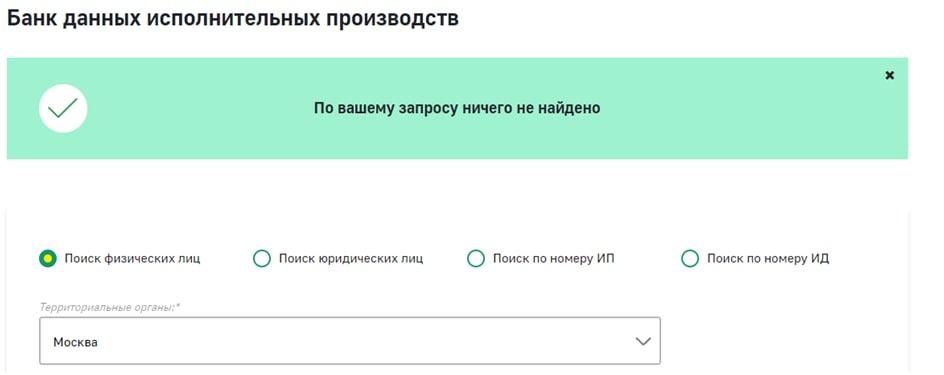The image size is (944, 375).
Task: Click the required asterisk after 'Территориальные органы'
Action: [x=178, y=306]
